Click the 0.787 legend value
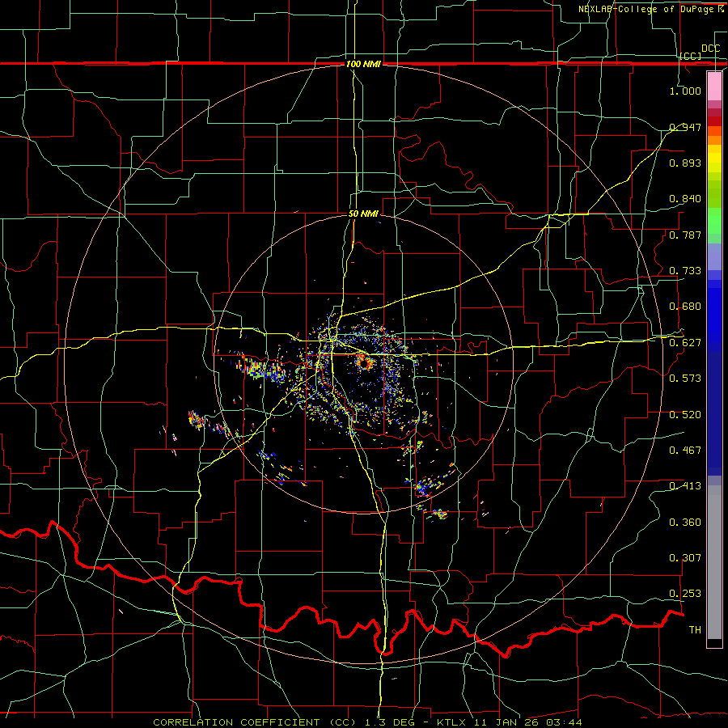The height and width of the screenshot is (728, 728). (x=685, y=235)
